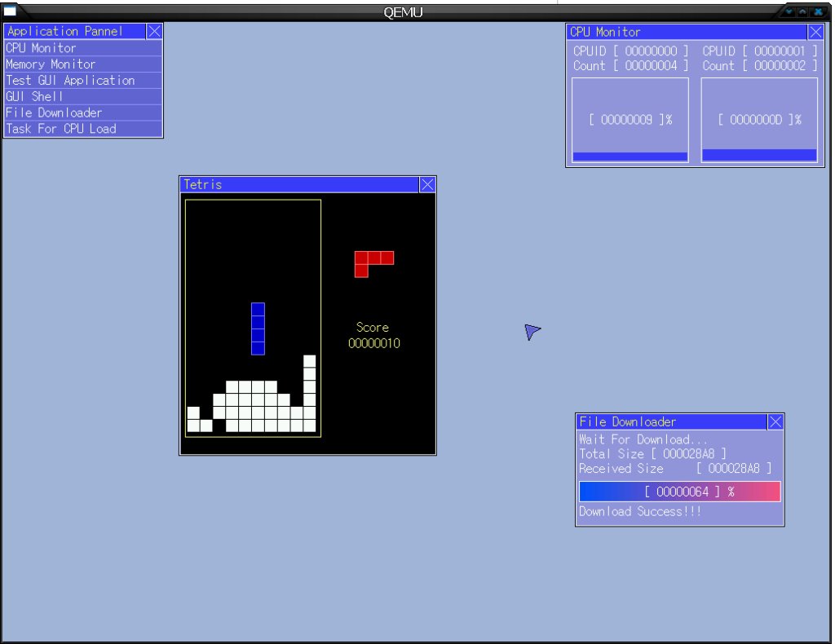This screenshot has height=644, width=835.
Task: Click the "Wait For Download..." text
Action: tap(643, 439)
